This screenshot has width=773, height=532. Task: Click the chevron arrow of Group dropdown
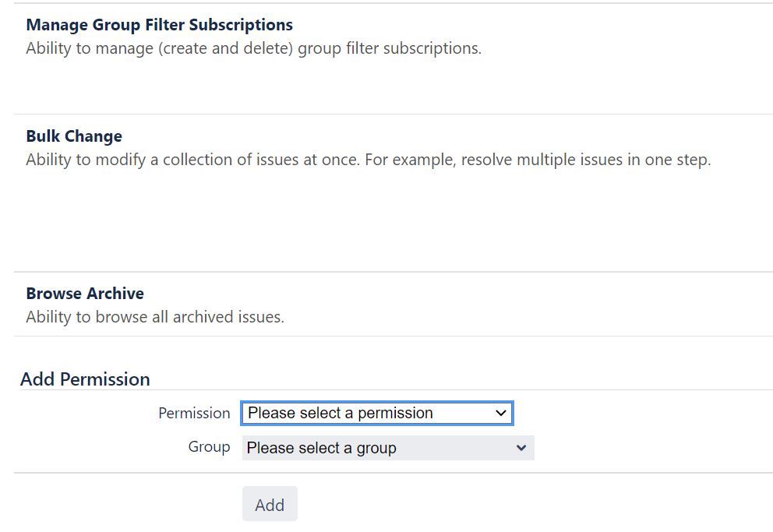pyautogui.click(x=521, y=448)
